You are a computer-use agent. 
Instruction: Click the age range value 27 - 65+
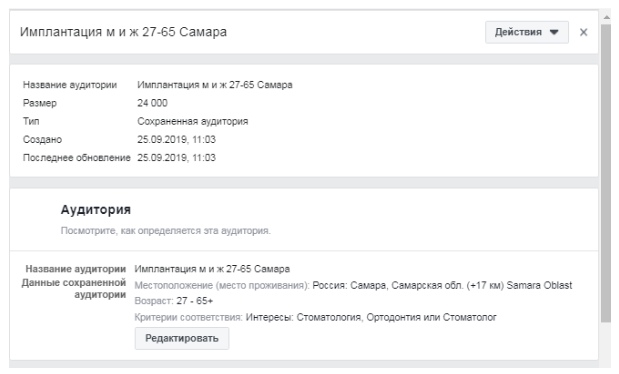195,301
